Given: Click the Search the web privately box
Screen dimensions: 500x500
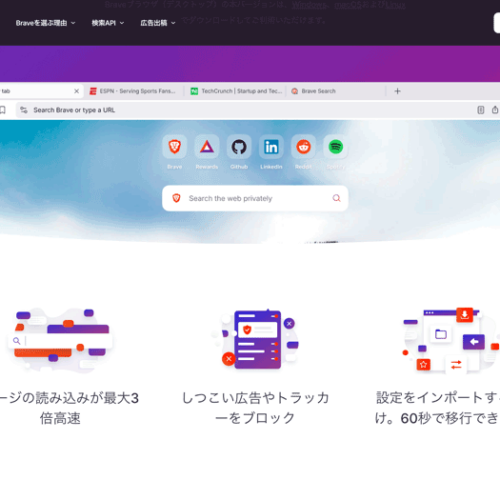Looking at the screenshot, I should tap(255, 198).
